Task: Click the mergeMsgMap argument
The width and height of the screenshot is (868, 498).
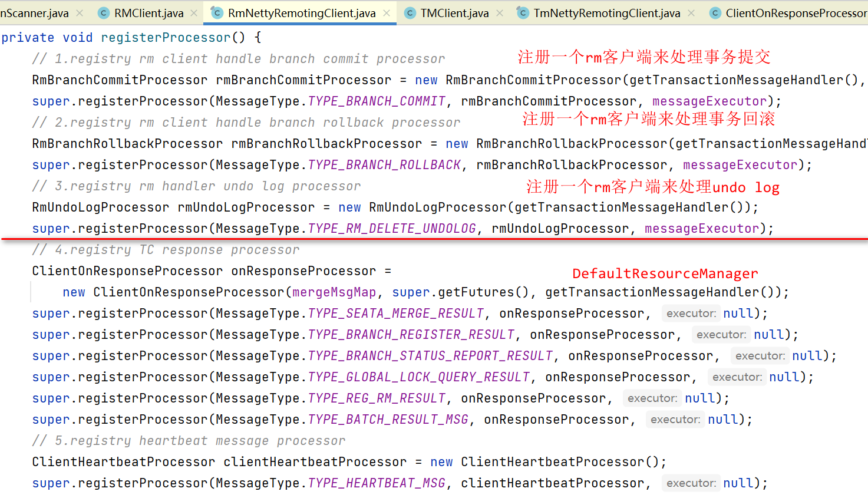Action: (334, 292)
